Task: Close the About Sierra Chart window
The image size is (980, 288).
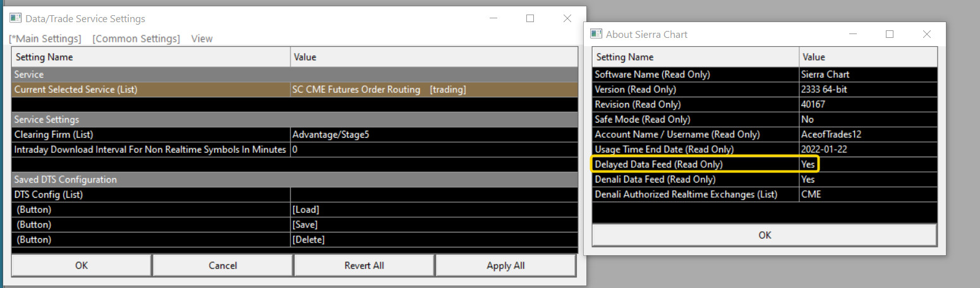Action: pos(927,34)
